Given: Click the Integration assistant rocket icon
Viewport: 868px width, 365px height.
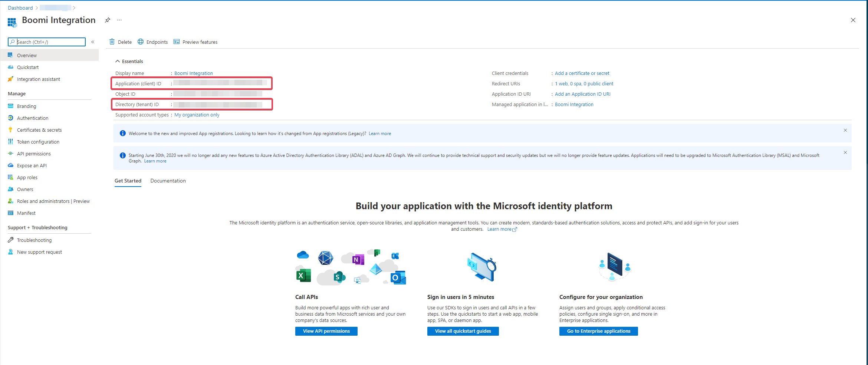Looking at the screenshot, I should click(x=10, y=79).
